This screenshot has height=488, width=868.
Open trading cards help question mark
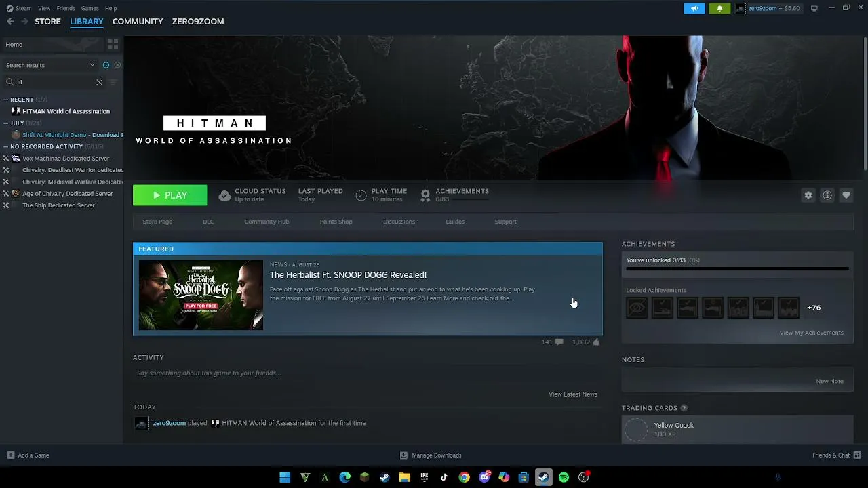tap(684, 408)
